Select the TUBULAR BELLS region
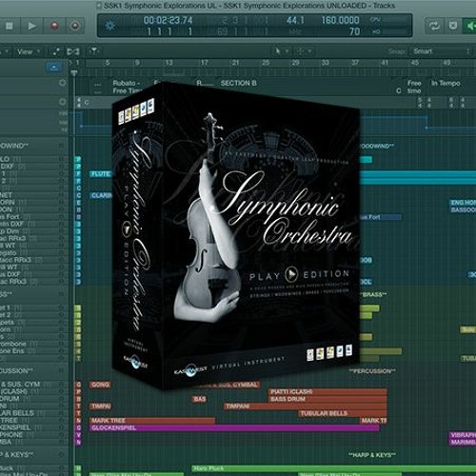The height and width of the screenshot is (476, 476). (x=343, y=413)
